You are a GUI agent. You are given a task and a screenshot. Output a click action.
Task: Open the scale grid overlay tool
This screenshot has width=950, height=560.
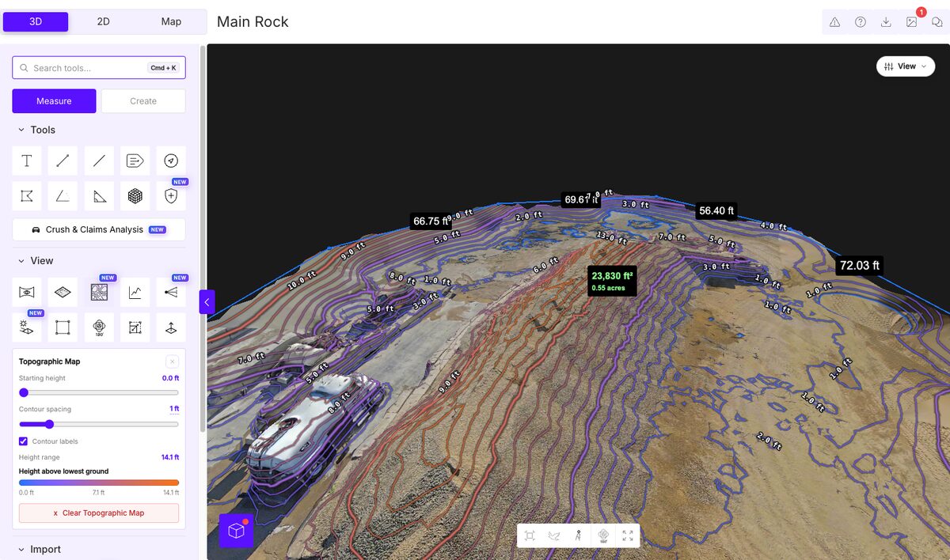(135, 327)
